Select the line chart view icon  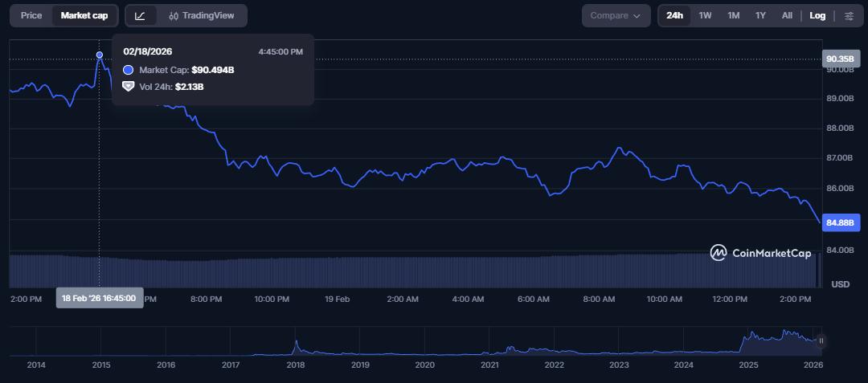click(x=141, y=15)
